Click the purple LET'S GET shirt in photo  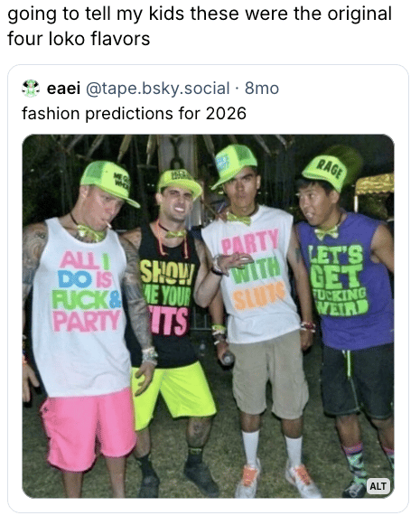[345, 281]
